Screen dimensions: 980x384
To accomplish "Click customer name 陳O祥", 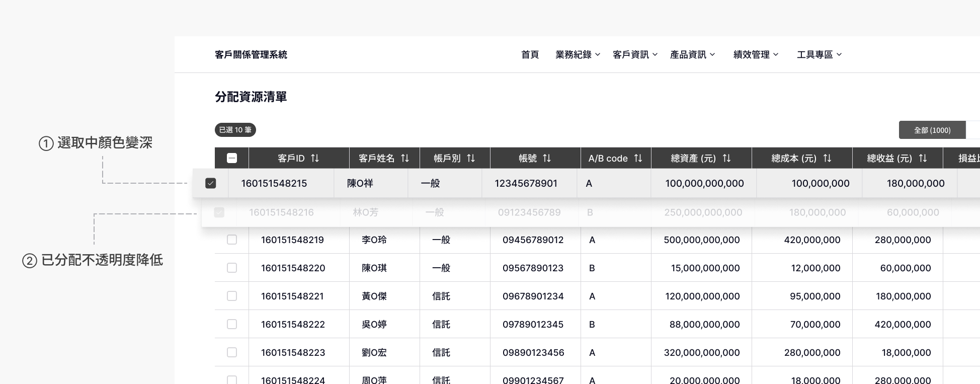I will pos(360,183).
